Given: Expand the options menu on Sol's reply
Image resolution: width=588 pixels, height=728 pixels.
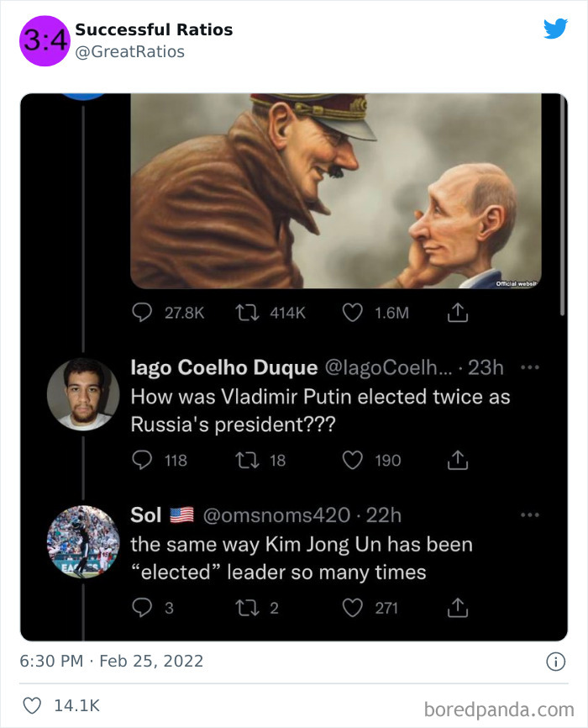Looking at the screenshot, I should point(531,514).
